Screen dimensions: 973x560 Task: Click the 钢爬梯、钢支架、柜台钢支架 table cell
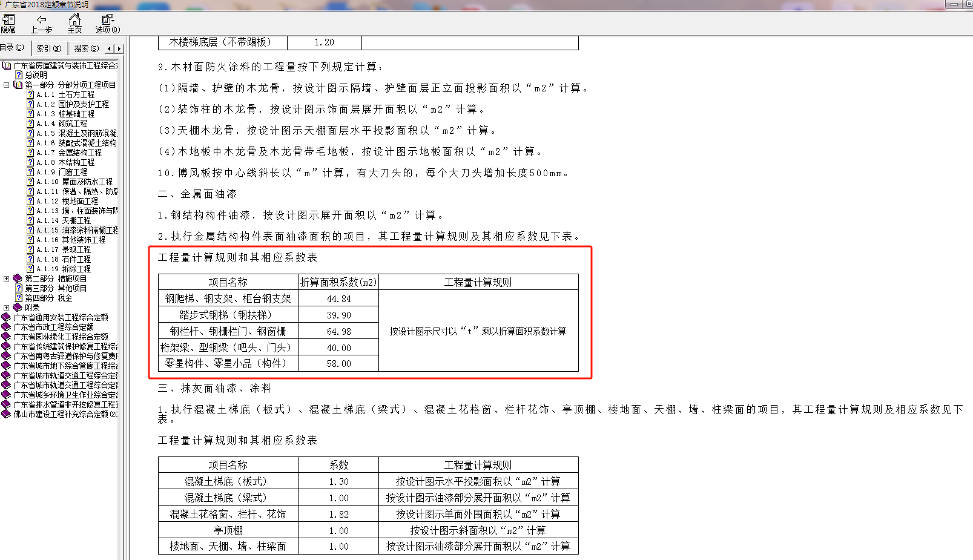click(x=228, y=298)
